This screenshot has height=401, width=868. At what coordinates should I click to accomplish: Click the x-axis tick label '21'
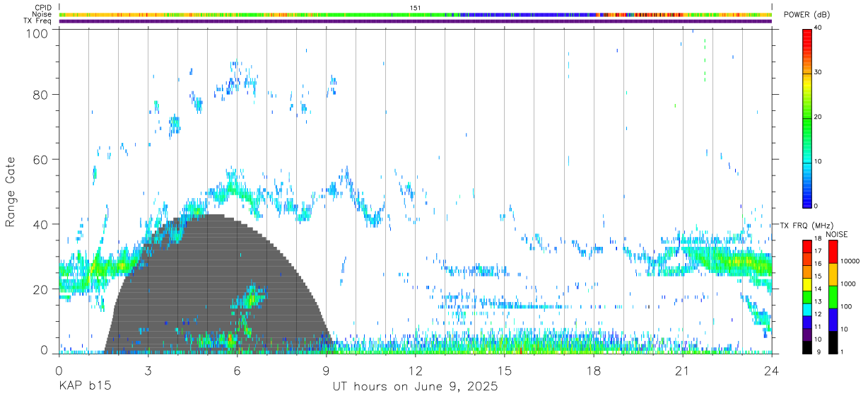(682, 371)
